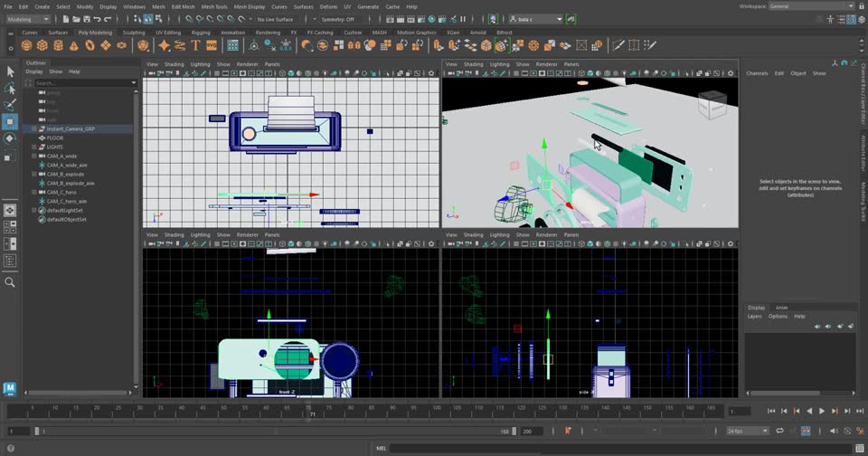
Task: Choose the Move tool in toolbox
Action: (10, 121)
